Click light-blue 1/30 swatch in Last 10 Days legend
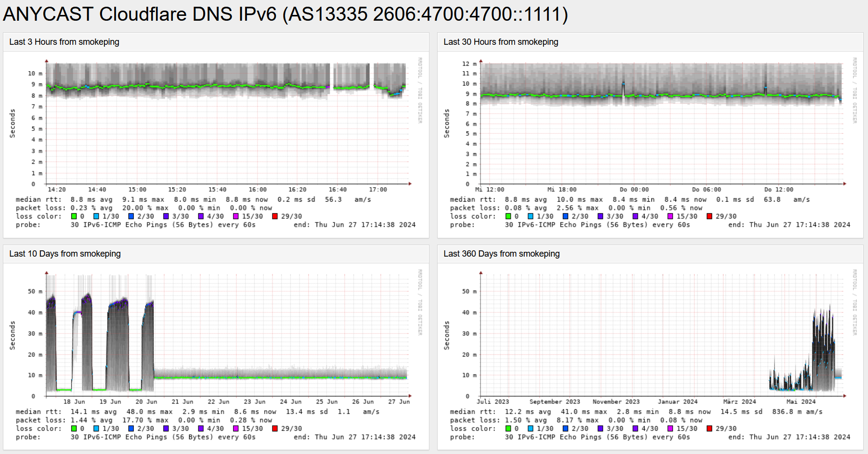This screenshot has height=454, width=868. pyautogui.click(x=96, y=428)
